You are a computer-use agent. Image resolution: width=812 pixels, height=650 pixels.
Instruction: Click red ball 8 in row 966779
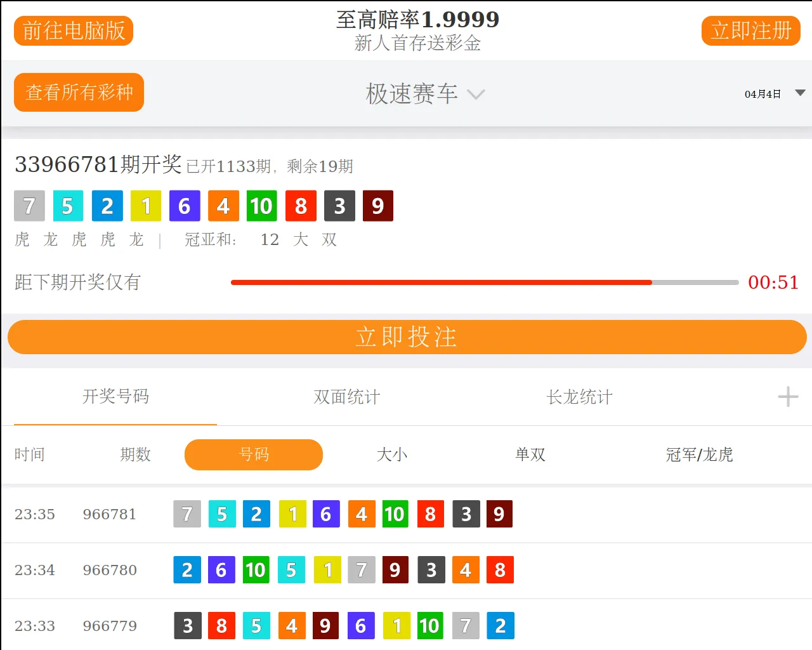point(222,626)
